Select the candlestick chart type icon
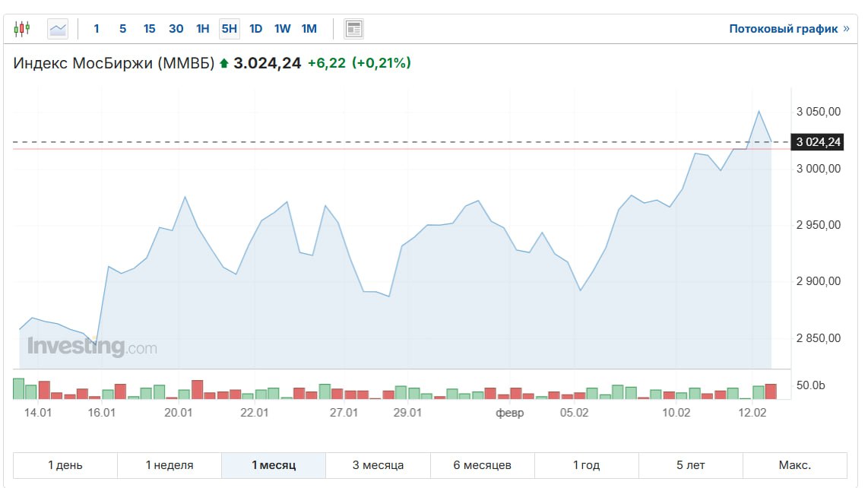This screenshot has height=488, width=868. coord(22,29)
